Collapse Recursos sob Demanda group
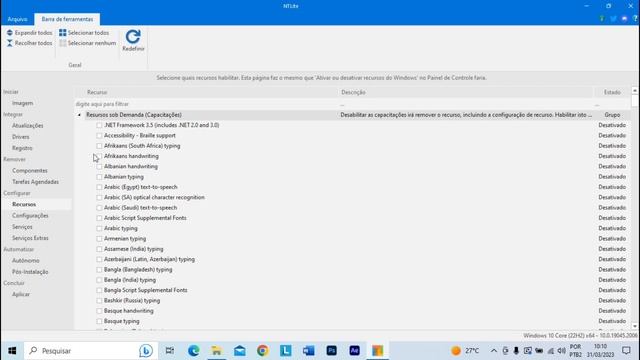This screenshot has height=360, width=640. tap(79, 115)
